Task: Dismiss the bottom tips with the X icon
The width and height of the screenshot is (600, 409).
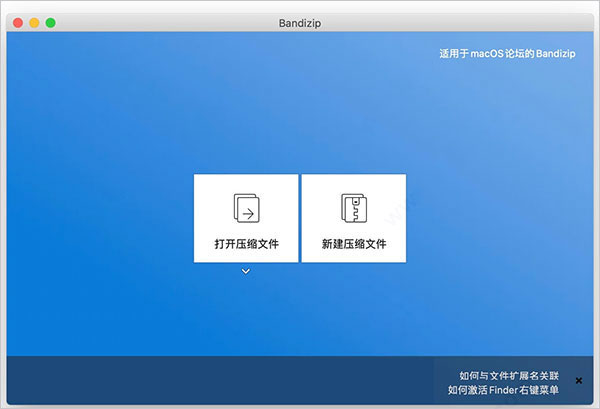Action: [x=579, y=380]
